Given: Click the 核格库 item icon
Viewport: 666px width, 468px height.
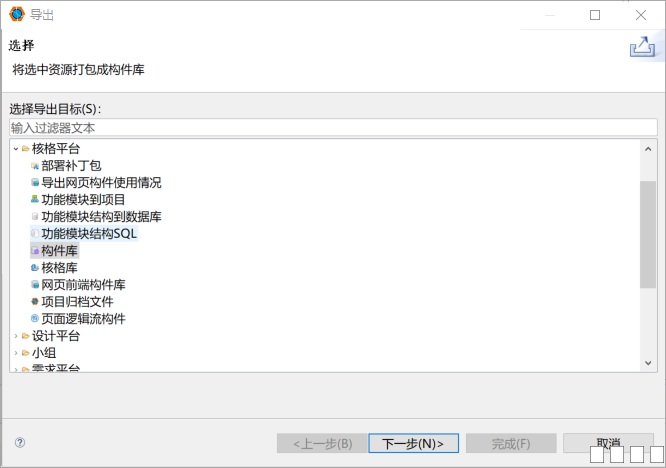Looking at the screenshot, I should pos(35,268).
